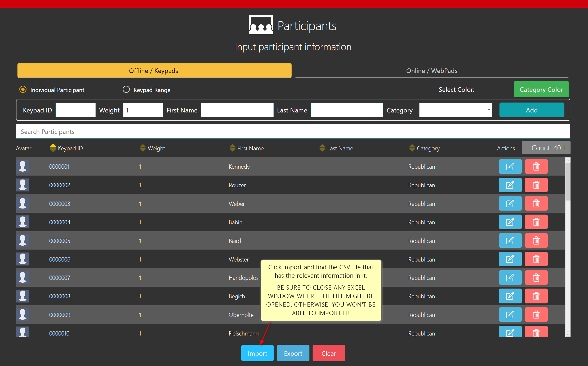Sort participants by First Name arrows
The width and height of the screenshot is (588, 366).
[x=233, y=148]
